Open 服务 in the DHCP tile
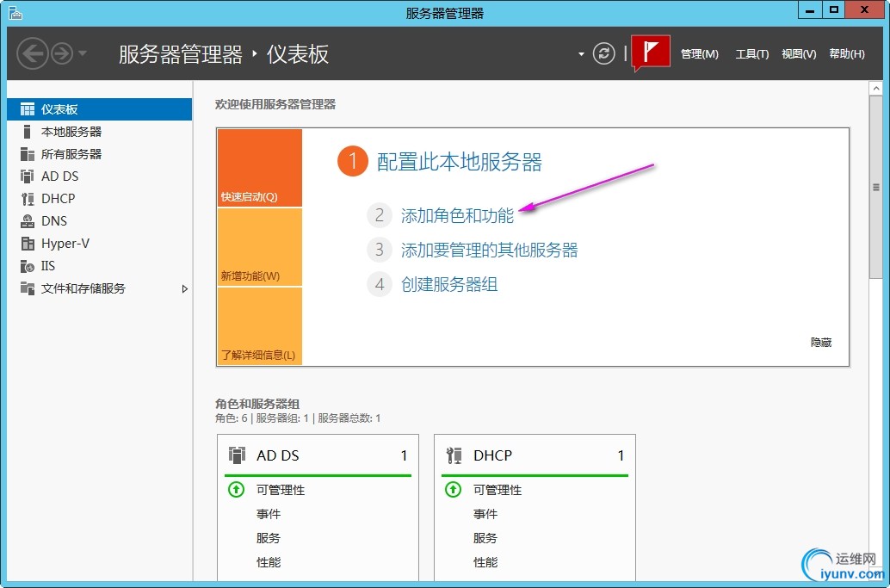This screenshot has height=588, width=890. [x=485, y=538]
